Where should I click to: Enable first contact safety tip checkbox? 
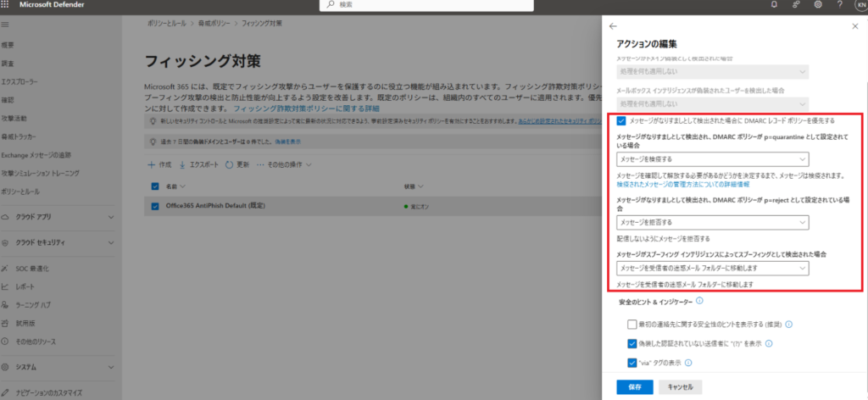pyautogui.click(x=632, y=324)
